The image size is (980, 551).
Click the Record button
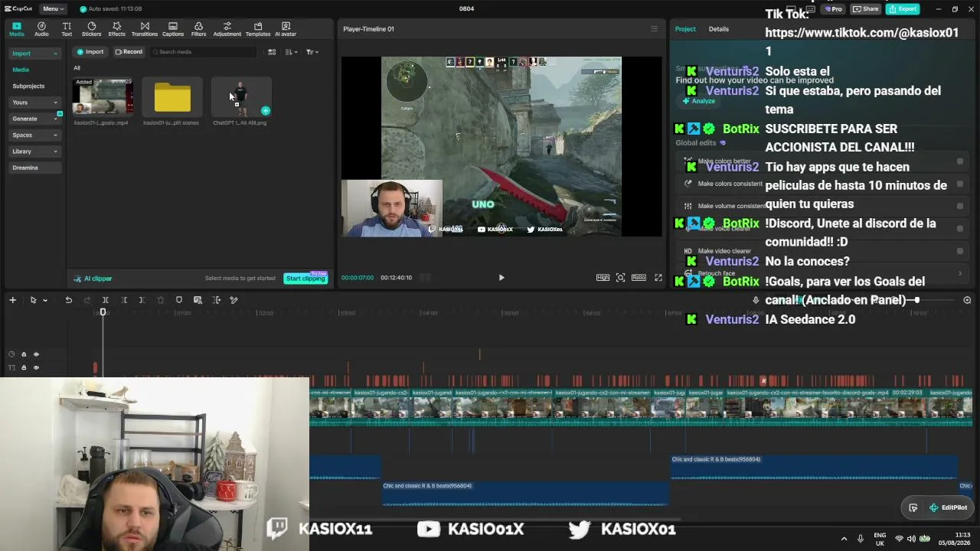click(x=129, y=52)
